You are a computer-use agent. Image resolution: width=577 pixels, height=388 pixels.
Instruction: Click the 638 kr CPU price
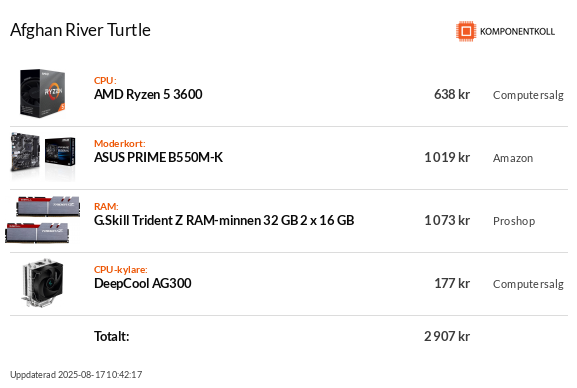coord(452,95)
